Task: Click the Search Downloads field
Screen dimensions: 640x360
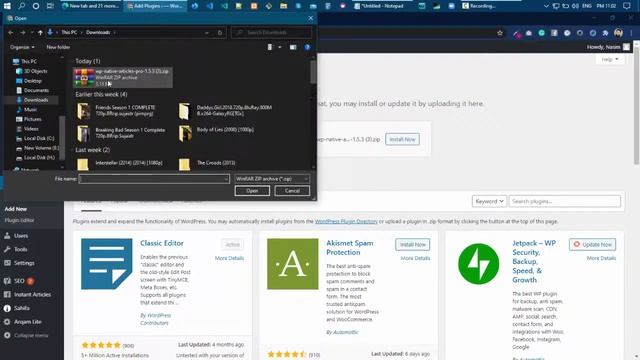Action: [271, 32]
